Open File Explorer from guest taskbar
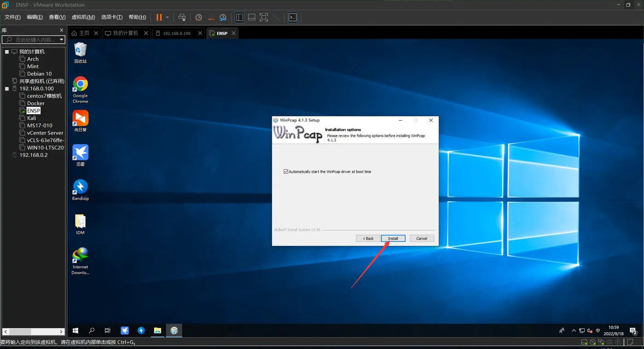644x349 pixels. [157, 331]
